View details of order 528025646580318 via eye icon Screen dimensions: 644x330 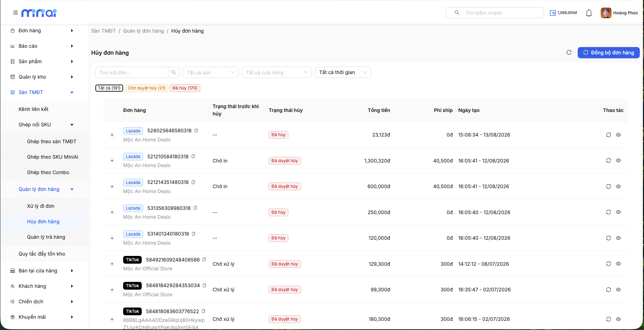(x=618, y=135)
